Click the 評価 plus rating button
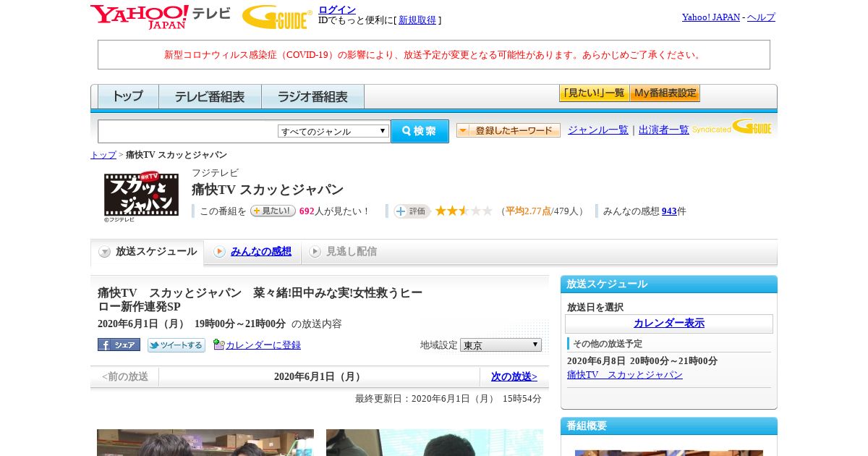Screen dimensions: 868x456 click(x=412, y=211)
